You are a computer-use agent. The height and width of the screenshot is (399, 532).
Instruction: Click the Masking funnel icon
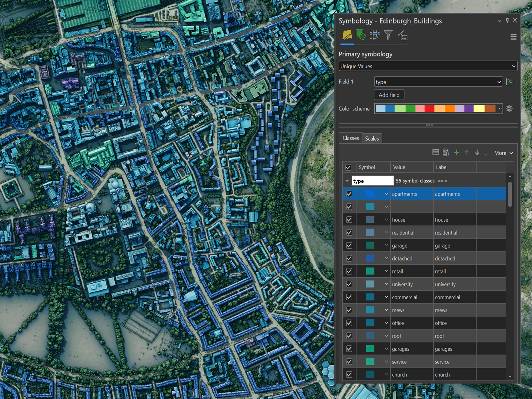[x=389, y=35]
